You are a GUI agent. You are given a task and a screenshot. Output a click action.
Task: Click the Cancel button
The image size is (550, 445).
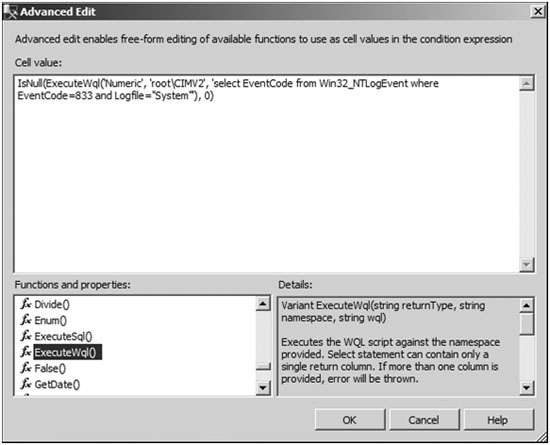pyautogui.click(x=424, y=419)
